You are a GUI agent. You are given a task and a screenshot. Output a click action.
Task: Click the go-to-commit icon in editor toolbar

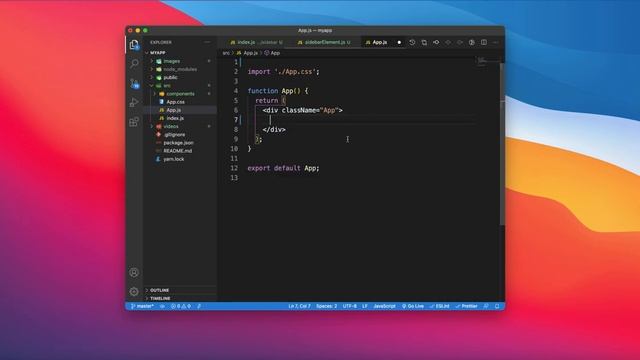(x=436, y=42)
